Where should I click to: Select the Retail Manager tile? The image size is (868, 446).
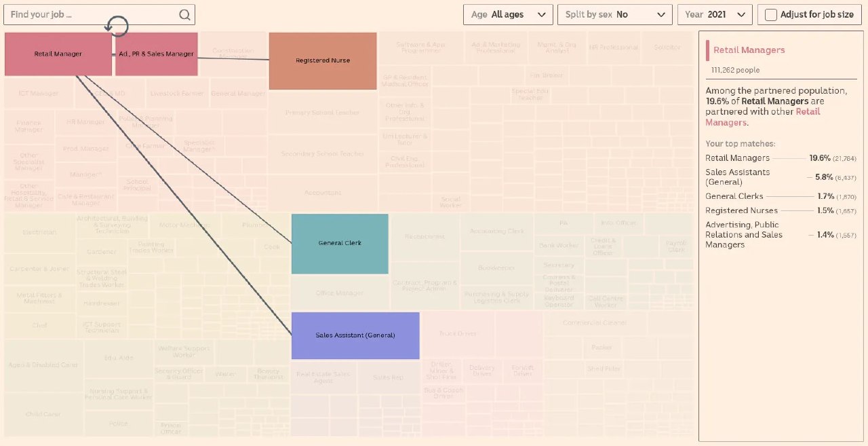(x=58, y=54)
